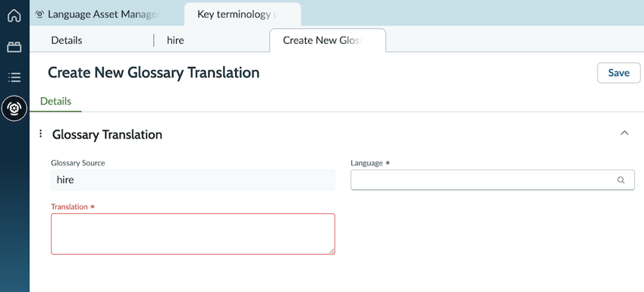Click the Glossary Source label

[78, 163]
